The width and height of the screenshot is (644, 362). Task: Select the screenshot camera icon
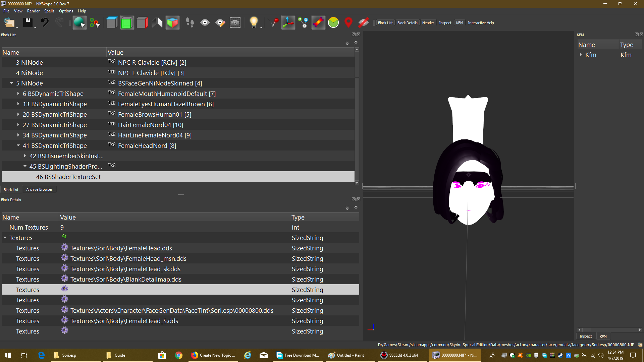click(235, 23)
